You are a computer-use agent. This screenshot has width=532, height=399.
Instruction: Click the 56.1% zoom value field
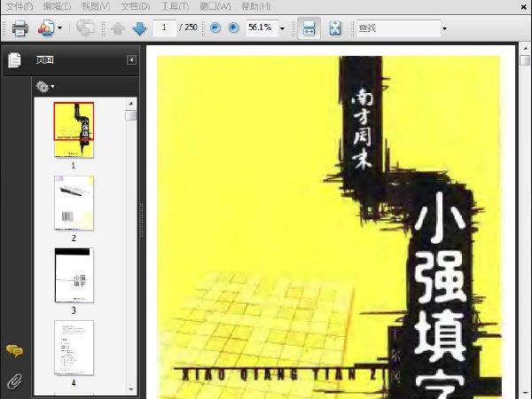(262, 27)
